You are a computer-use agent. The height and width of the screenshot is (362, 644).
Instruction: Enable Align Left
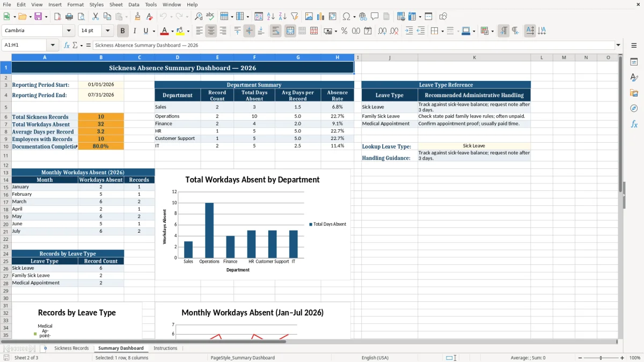(x=199, y=31)
